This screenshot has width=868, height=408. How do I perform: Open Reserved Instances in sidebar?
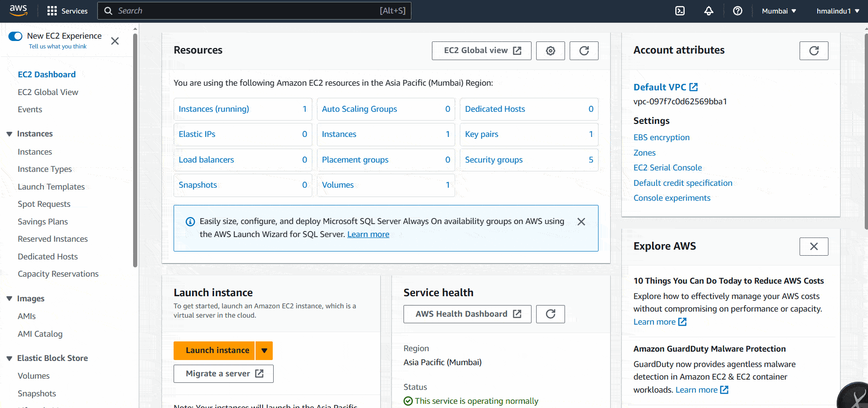tap(53, 239)
